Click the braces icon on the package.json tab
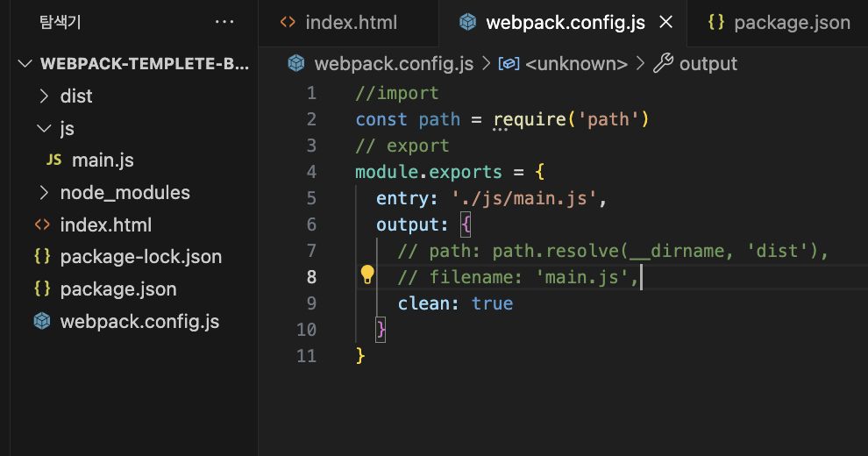Image resolution: width=868 pixels, height=456 pixels. coord(716,22)
